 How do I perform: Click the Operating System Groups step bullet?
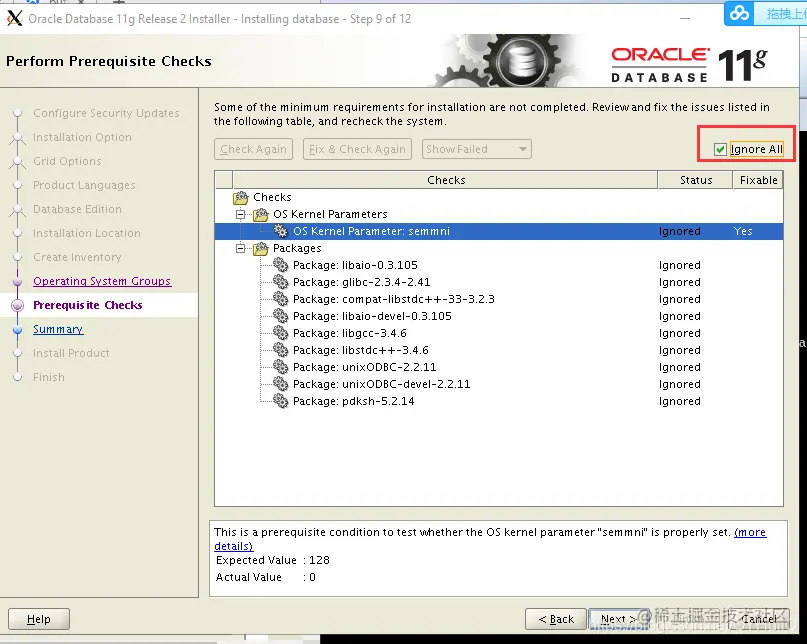click(x=17, y=282)
